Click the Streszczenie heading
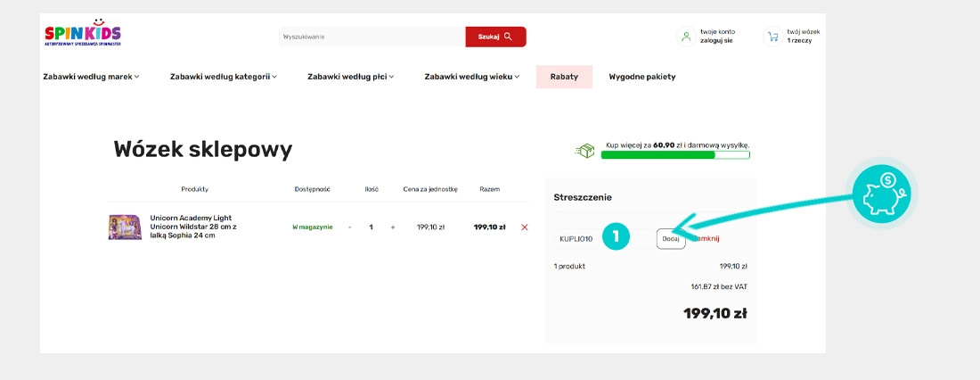Image resolution: width=980 pixels, height=380 pixels. point(583,197)
